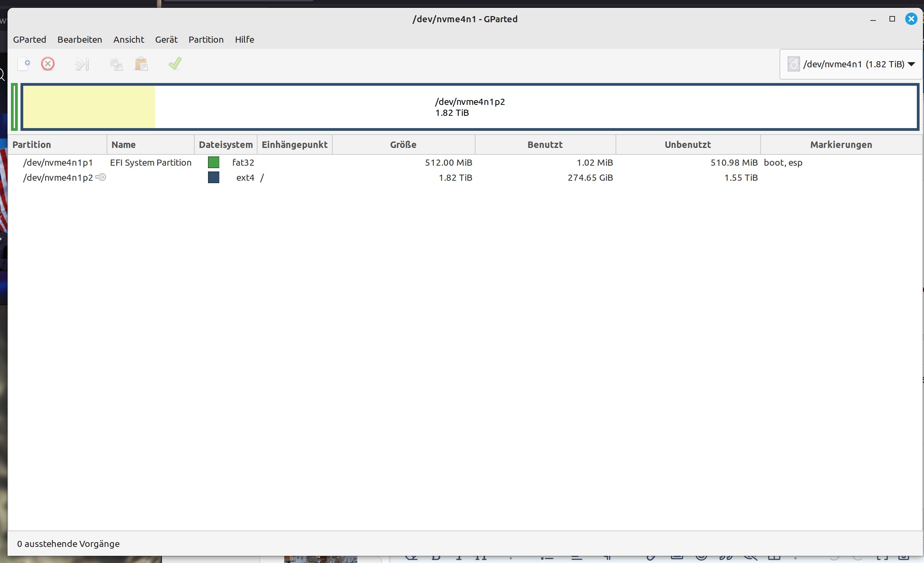Open the Gerät menu
The height and width of the screenshot is (563, 924).
(166, 39)
